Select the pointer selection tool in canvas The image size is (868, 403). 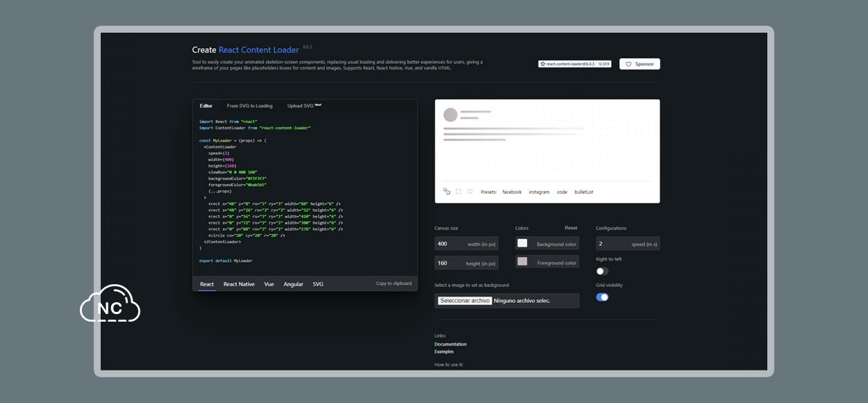[446, 192]
